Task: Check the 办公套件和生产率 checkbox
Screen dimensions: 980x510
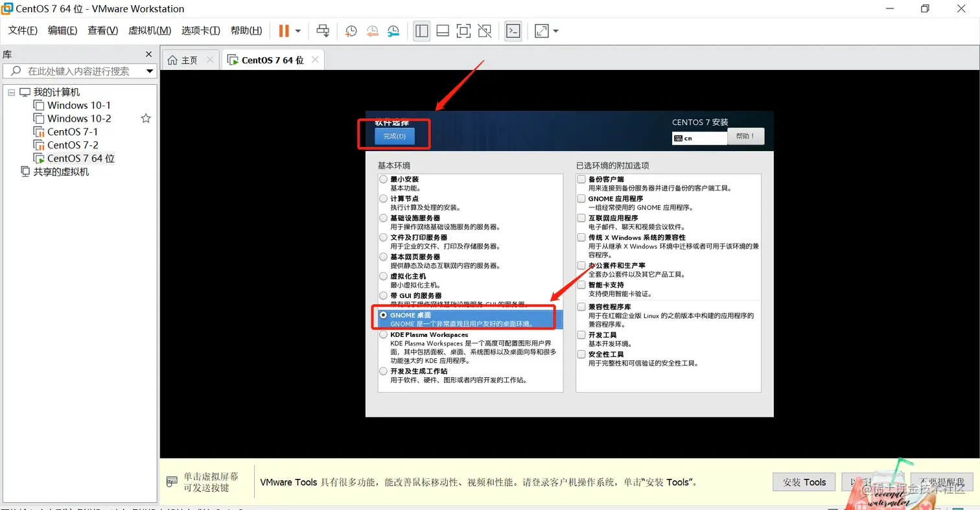Action: click(x=581, y=266)
